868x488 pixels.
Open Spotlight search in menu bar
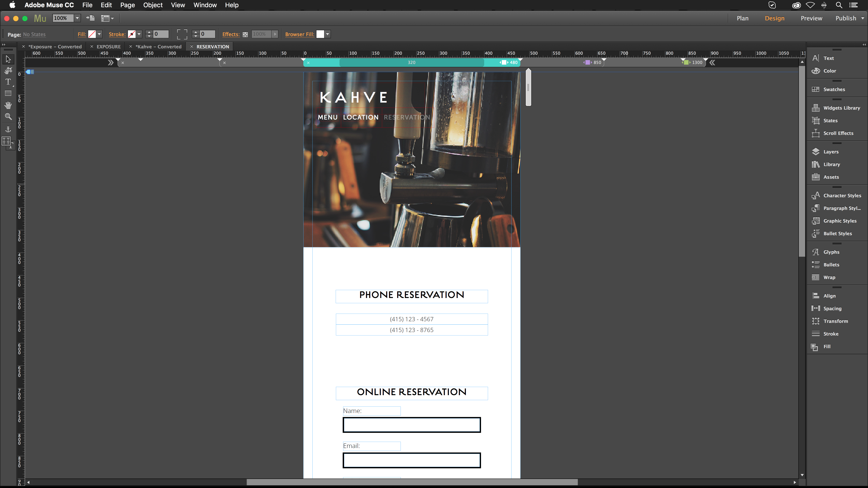coord(839,5)
